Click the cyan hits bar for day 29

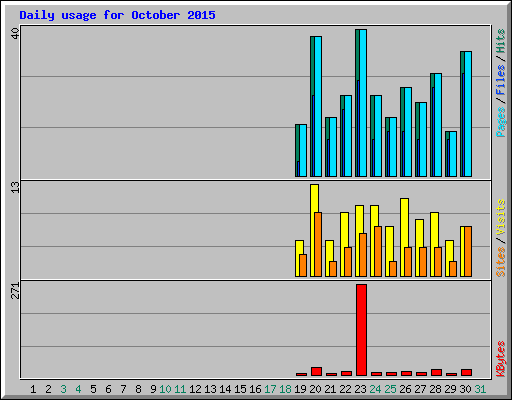pos(453,154)
